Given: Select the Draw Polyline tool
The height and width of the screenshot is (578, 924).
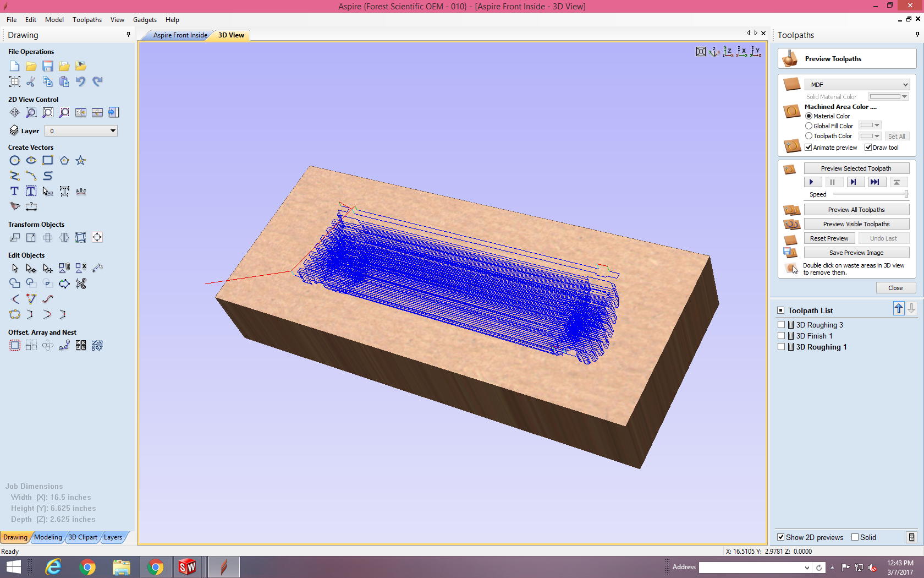Looking at the screenshot, I should (x=14, y=176).
